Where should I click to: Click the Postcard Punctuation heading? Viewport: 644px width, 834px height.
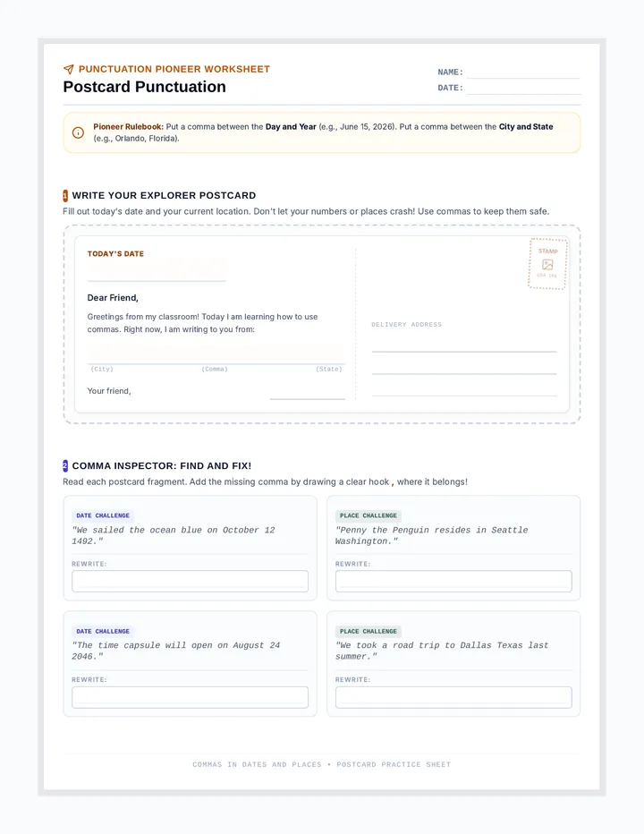144,87
